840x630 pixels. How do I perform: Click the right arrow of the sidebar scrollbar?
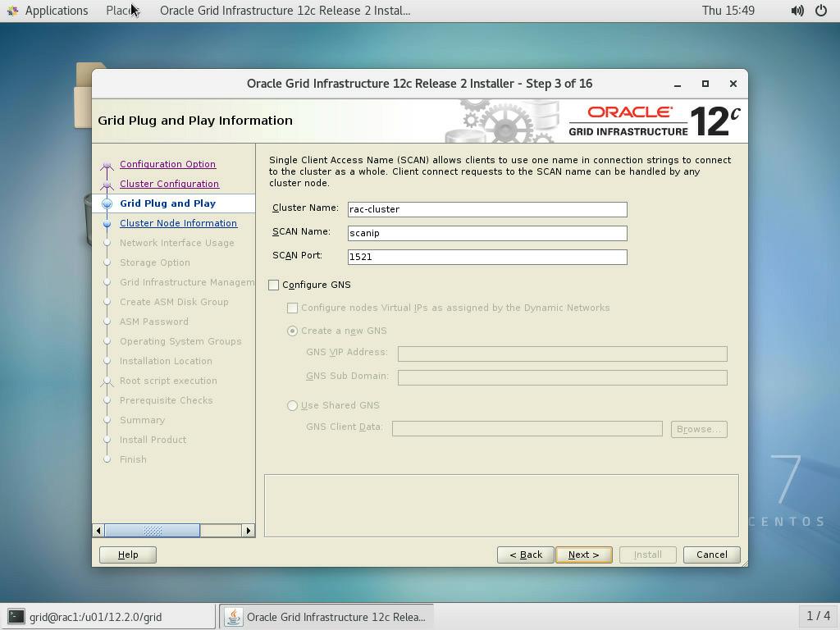point(249,531)
